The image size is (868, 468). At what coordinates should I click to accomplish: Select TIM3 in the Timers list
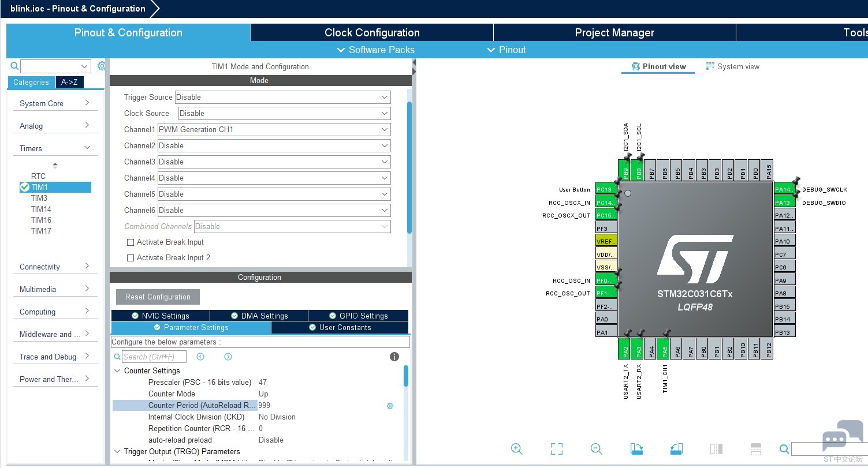[39, 199]
